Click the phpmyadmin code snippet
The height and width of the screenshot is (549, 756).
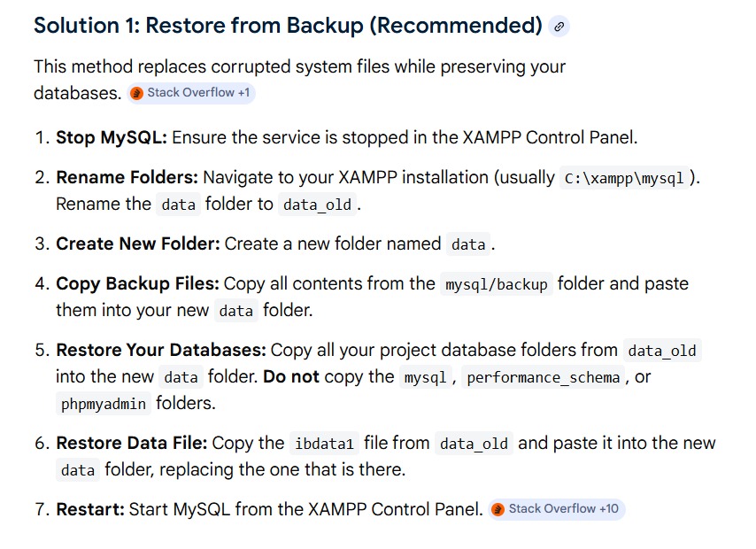click(104, 404)
